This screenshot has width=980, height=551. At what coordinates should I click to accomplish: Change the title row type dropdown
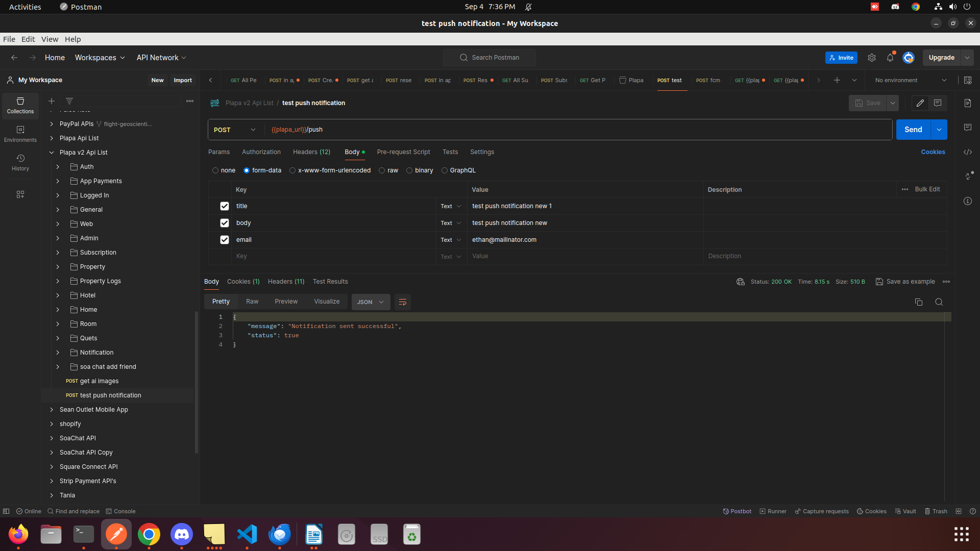[451, 206]
